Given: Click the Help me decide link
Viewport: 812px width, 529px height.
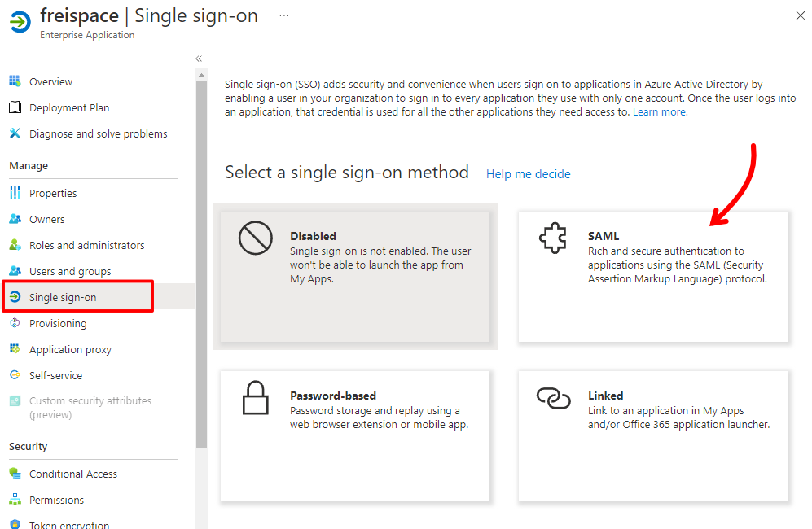Looking at the screenshot, I should (x=528, y=174).
